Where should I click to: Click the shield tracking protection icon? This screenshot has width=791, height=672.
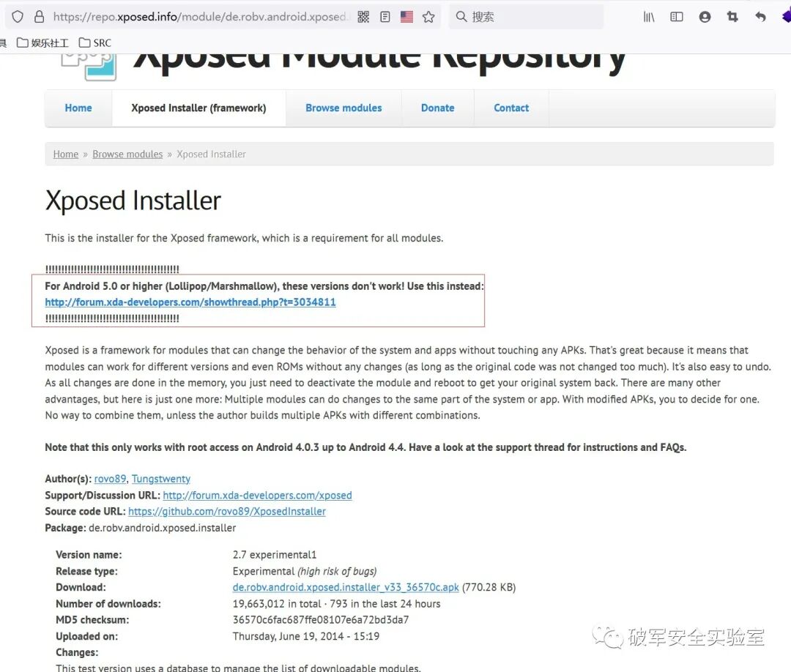click(x=18, y=17)
